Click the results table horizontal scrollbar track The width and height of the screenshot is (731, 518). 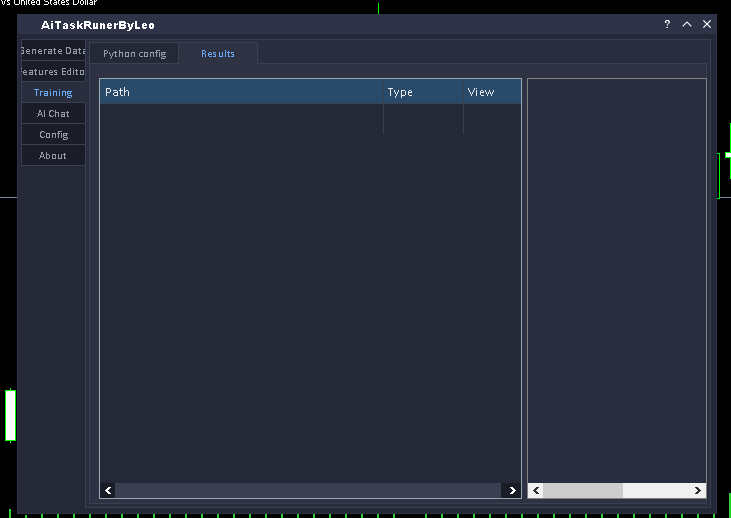click(308, 491)
